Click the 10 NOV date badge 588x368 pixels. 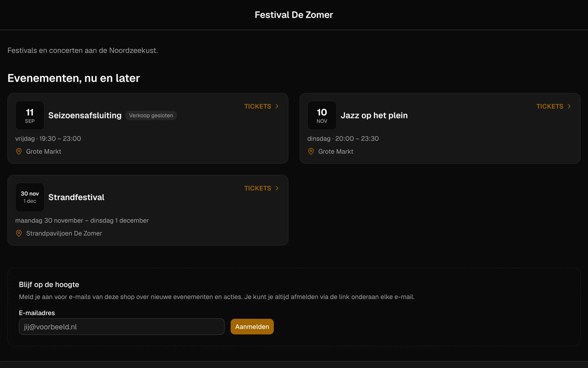coord(322,115)
